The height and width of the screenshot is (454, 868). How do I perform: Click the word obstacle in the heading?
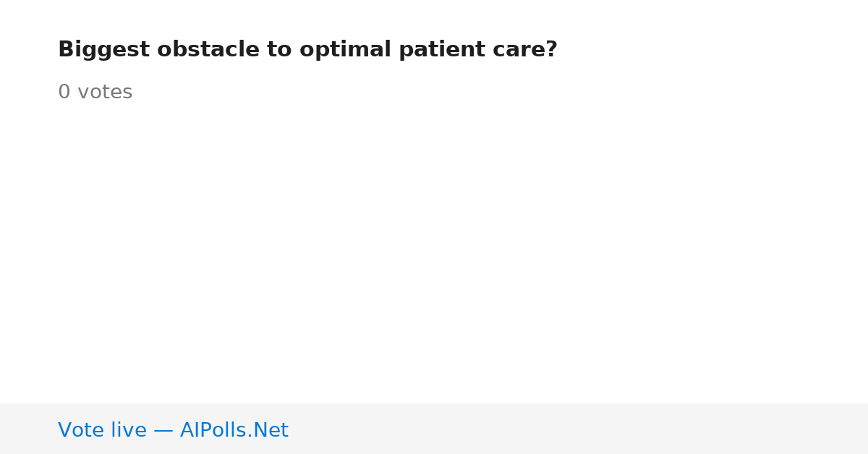coord(208,50)
